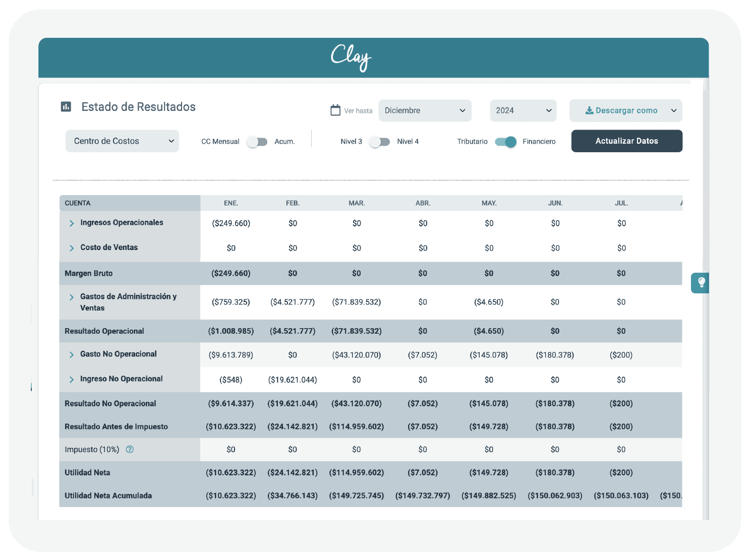This screenshot has height=560, width=754.
Task: Click ($548) in Ingreso No Operacional
Action: point(231,380)
